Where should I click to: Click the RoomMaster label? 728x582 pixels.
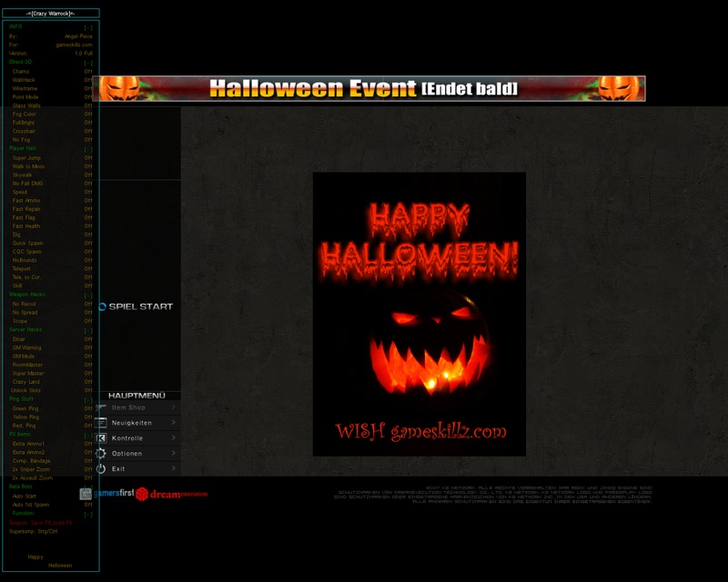(x=27, y=366)
